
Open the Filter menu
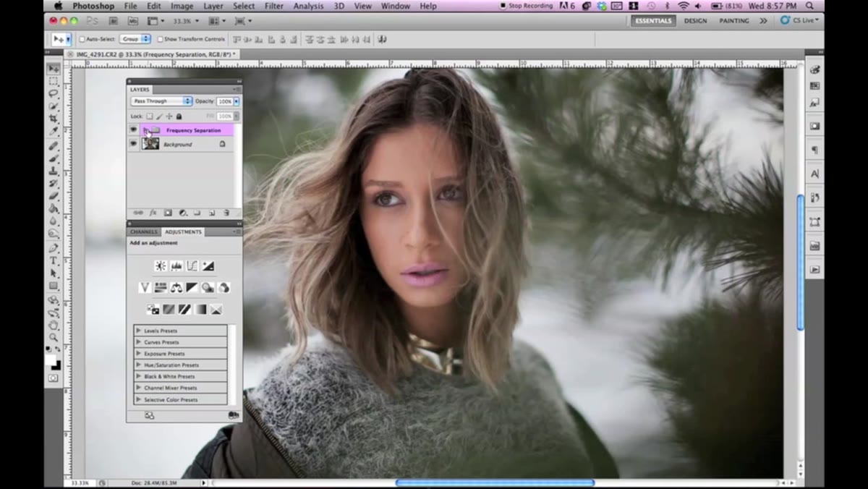click(273, 6)
